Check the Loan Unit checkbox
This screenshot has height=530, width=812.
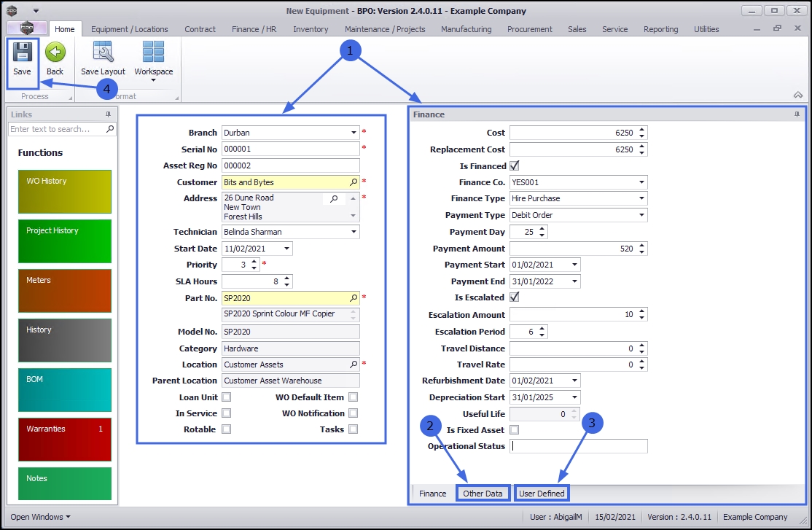[226, 397]
